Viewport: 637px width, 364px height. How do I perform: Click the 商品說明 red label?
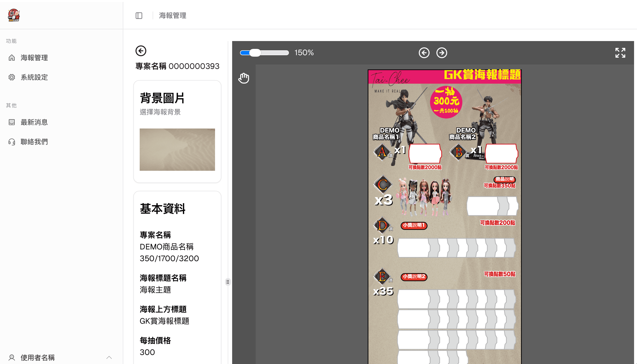tap(505, 179)
